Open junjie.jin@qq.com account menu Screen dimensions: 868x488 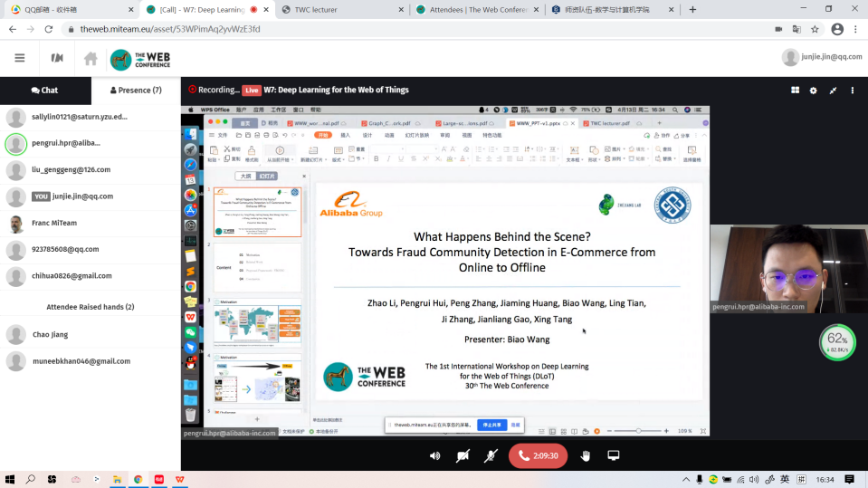tap(822, 57)
